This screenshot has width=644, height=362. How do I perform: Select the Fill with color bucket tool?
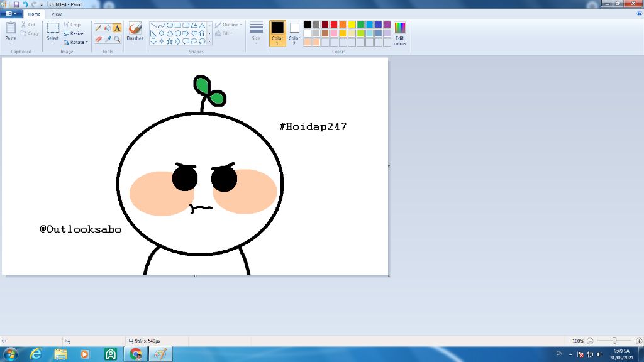pyautogui.click(x=108, y=28)
